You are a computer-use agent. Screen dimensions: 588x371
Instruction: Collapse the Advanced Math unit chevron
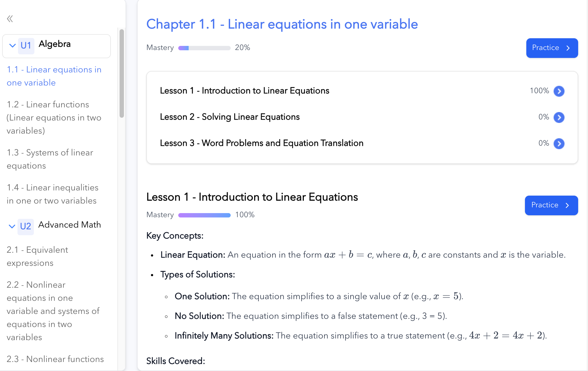[12, 226]
